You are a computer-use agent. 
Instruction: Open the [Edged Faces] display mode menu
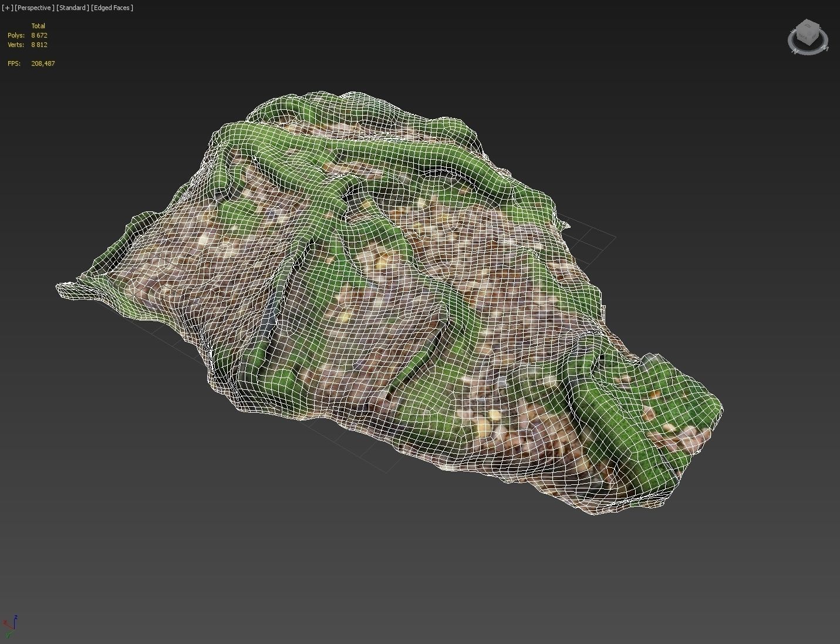[x=112, y=8]
